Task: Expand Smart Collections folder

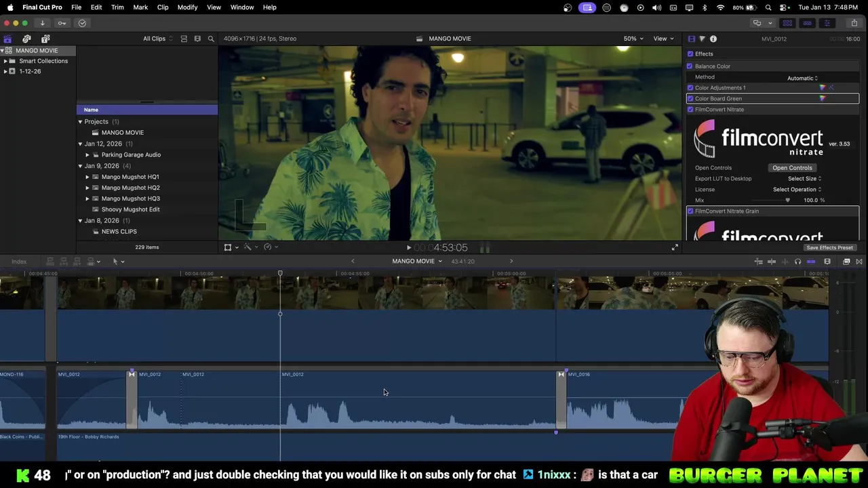Action: click(x=5, y=61)
